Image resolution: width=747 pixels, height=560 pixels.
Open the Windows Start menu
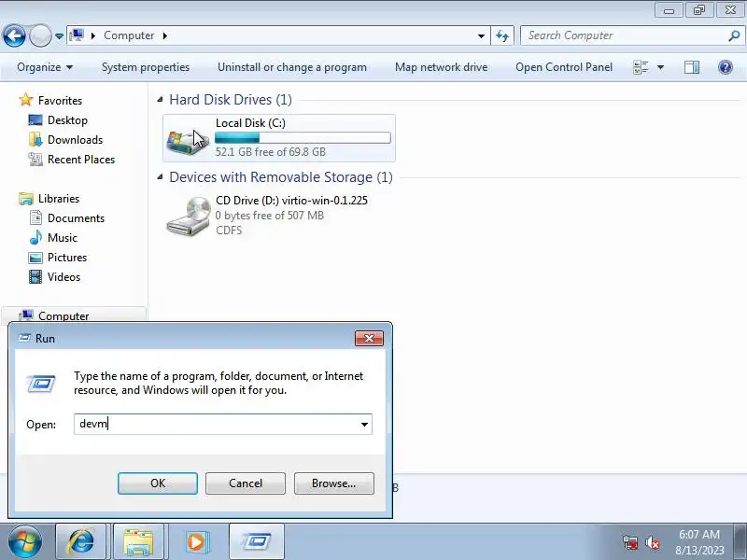(x=24, y=541)
